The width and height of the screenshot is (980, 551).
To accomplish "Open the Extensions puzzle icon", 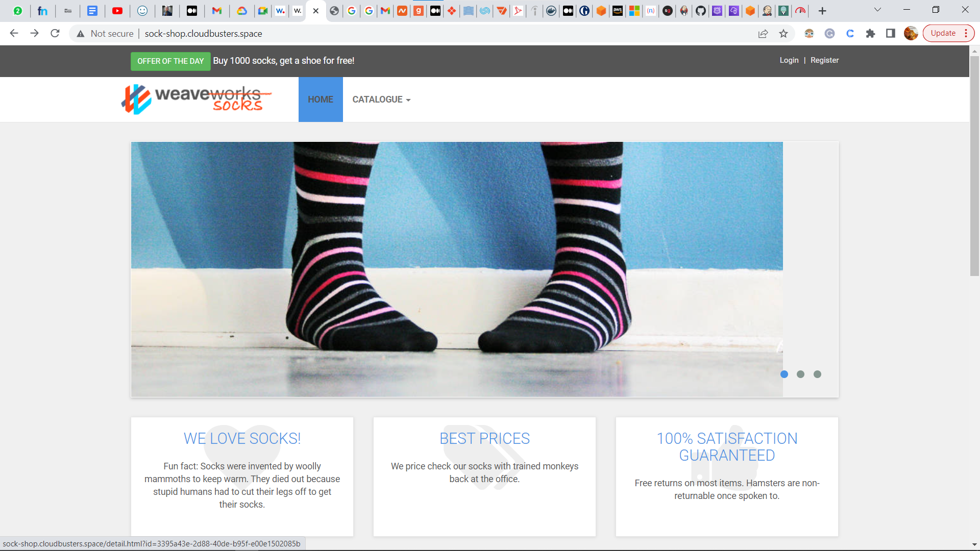I will point(870,34).
